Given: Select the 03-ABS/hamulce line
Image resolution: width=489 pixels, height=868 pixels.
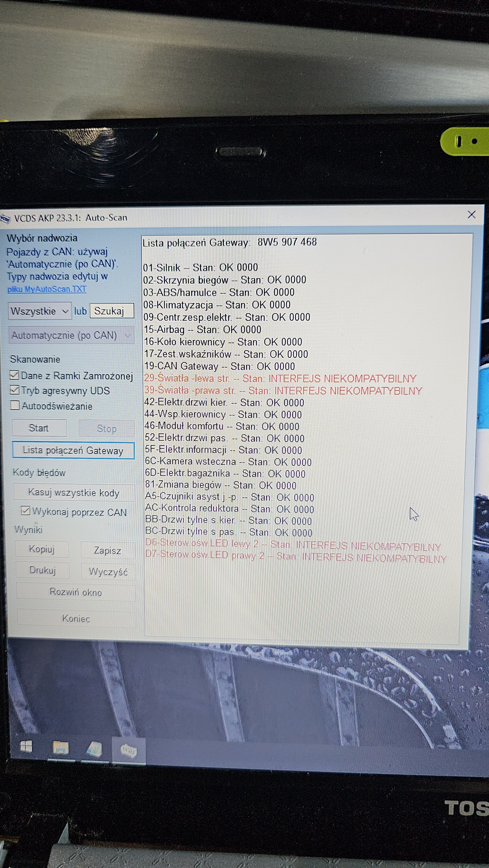Looking at the screenshot, I should (219, 292).
